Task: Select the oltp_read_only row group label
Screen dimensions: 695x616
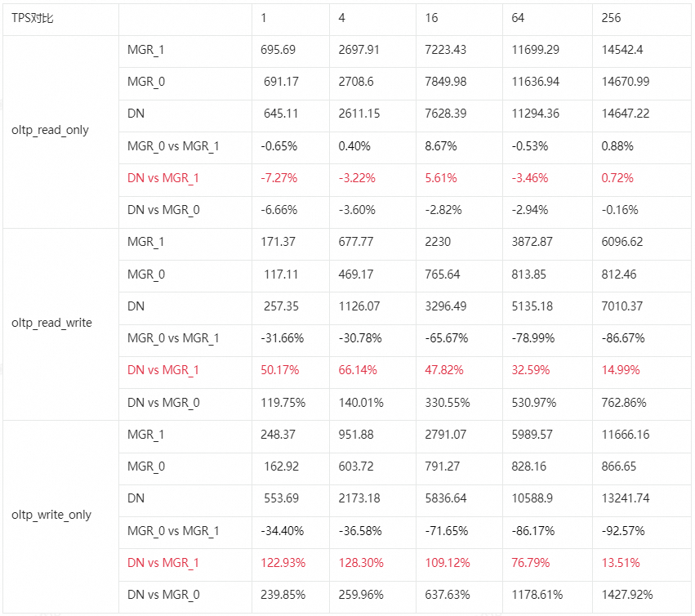Action: click(51, 130)
